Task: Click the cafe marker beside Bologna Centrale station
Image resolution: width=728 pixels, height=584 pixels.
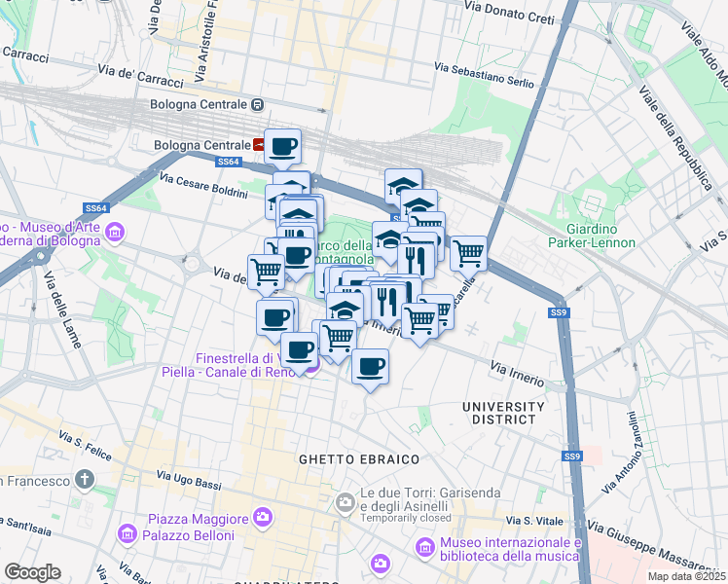Action: [283, 148]
